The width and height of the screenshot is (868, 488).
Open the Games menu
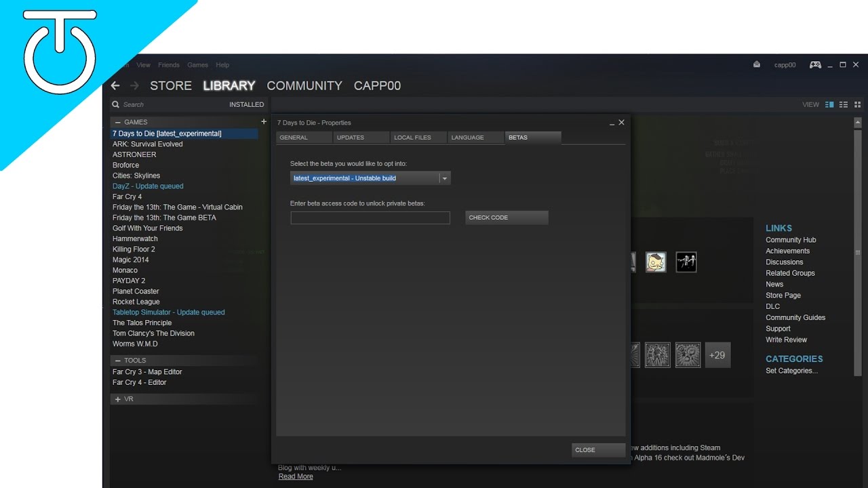pos(197,65)
